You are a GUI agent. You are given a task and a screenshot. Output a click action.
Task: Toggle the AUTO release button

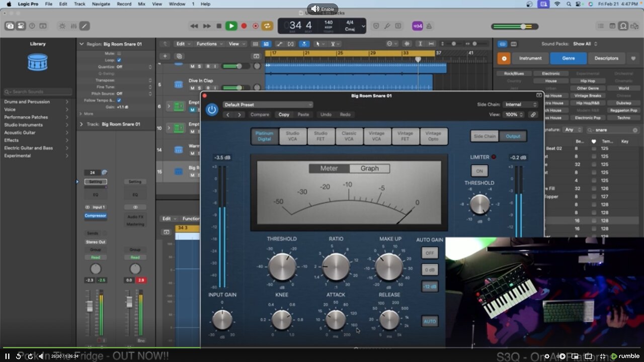click(x=430, y=321)
